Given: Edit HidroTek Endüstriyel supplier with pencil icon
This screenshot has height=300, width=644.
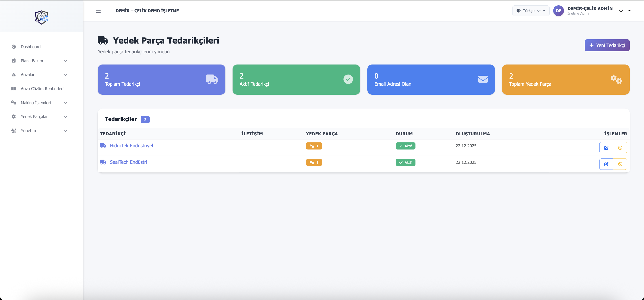Looking at the screenshot, I should [606, 148].
